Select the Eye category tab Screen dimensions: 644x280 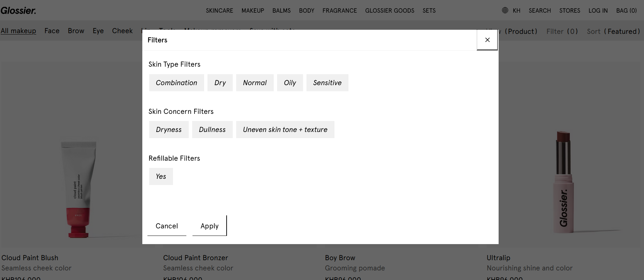(x=98, y=31)
